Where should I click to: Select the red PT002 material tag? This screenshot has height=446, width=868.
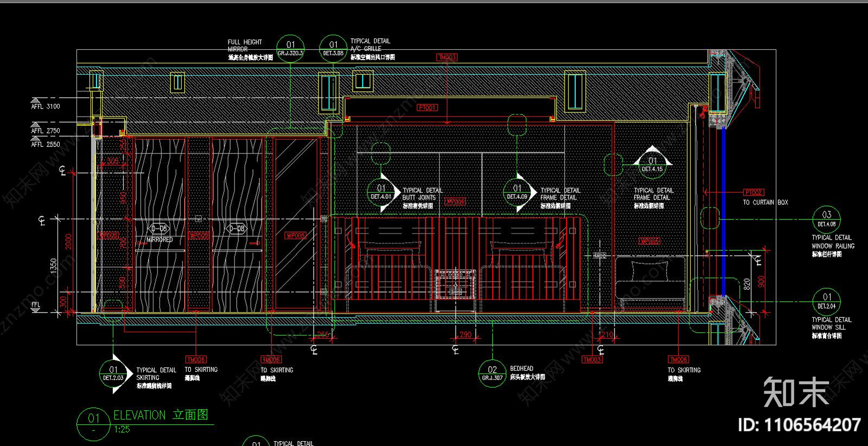click(x=754, y=192)
